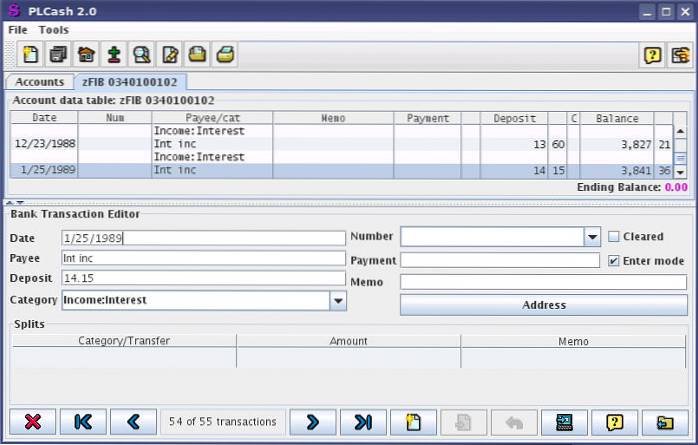Open the File menu

[x=17, y=30]
